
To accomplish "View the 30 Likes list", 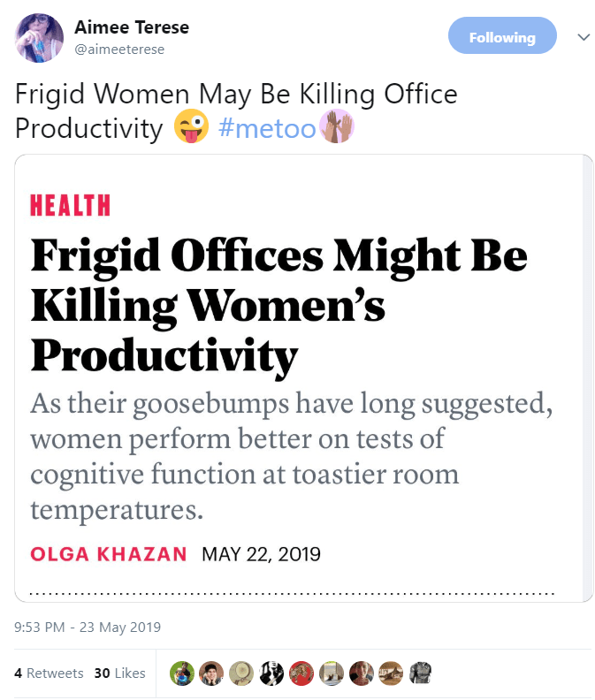I will [119, 673].
